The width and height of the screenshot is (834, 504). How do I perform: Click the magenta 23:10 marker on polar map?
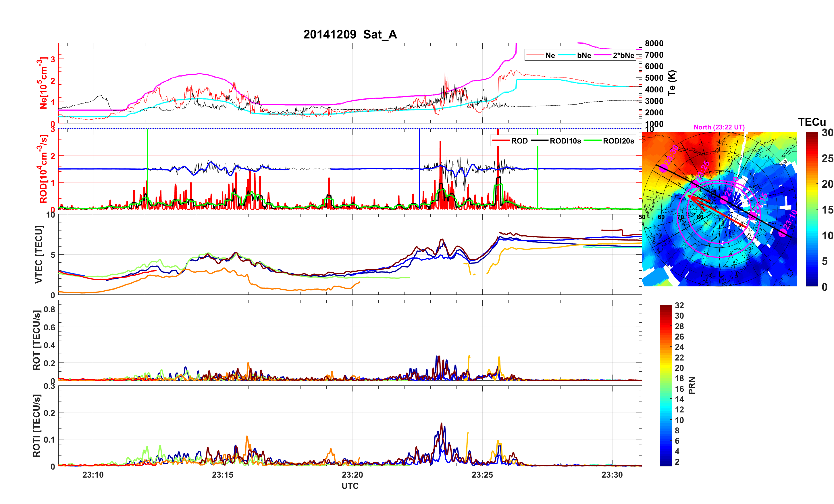click(783, 233)
